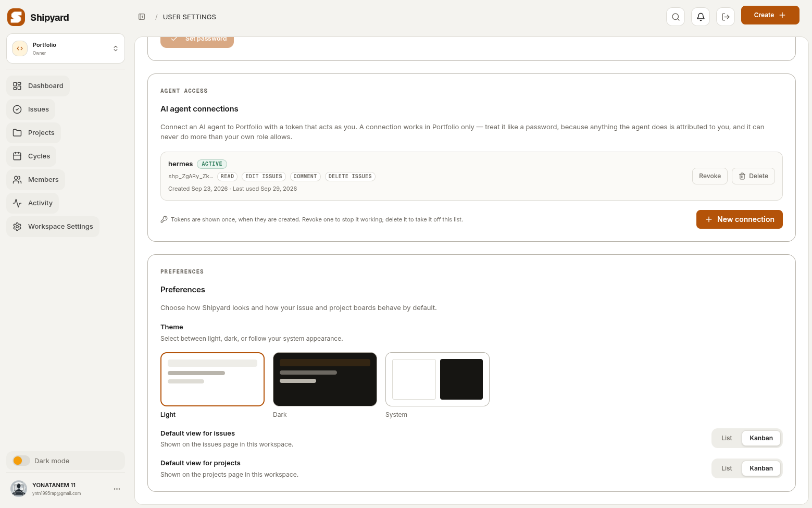Viewport: 812px width, 508px height.
Task: Click the Shipyard logo icon
Action: (x=16, y=17)
